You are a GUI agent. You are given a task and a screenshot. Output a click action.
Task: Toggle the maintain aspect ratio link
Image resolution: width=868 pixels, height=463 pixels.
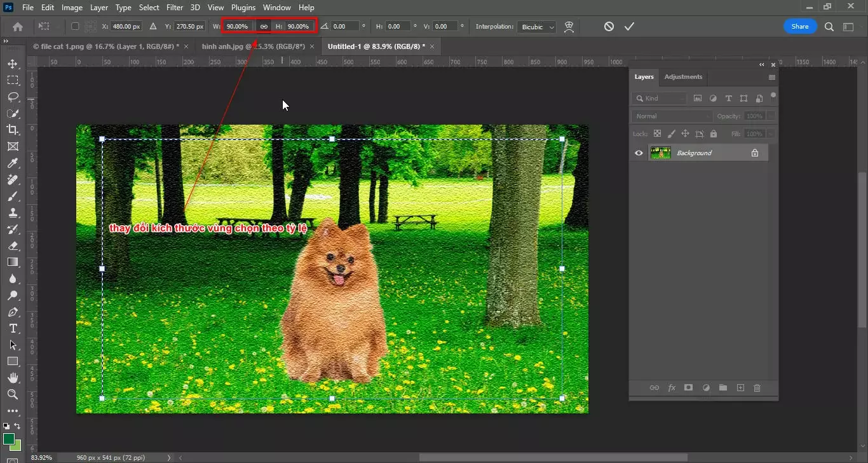264,26
